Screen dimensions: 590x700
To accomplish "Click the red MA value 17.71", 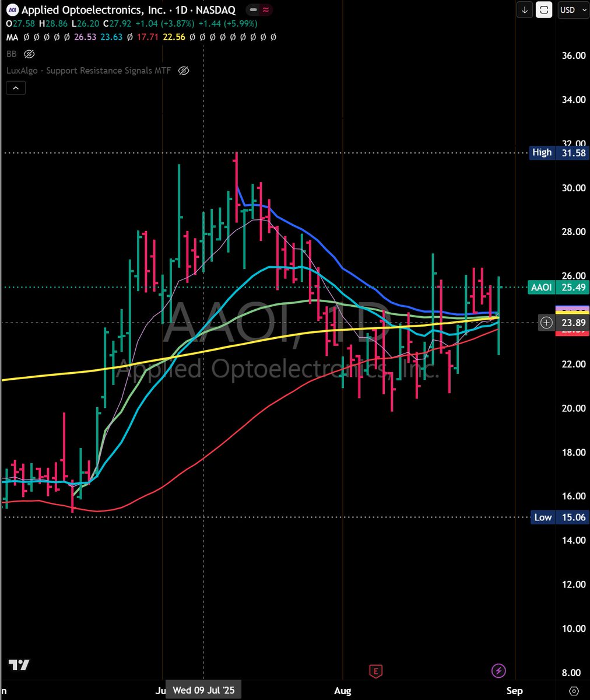I will click(x=147, y=37).
